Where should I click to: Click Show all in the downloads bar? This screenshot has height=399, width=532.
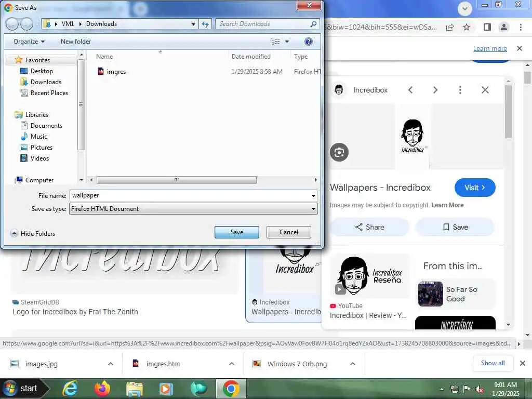click(x=493, y=363)
